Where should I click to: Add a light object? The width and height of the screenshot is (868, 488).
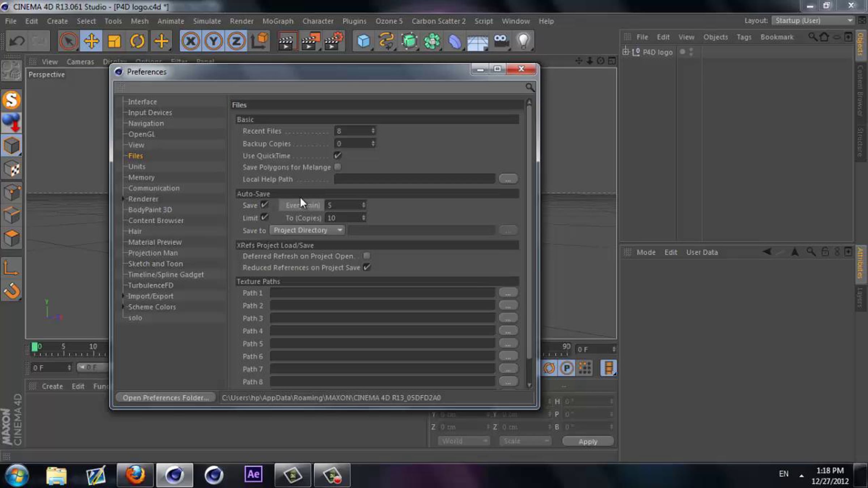tap(524, 41)
